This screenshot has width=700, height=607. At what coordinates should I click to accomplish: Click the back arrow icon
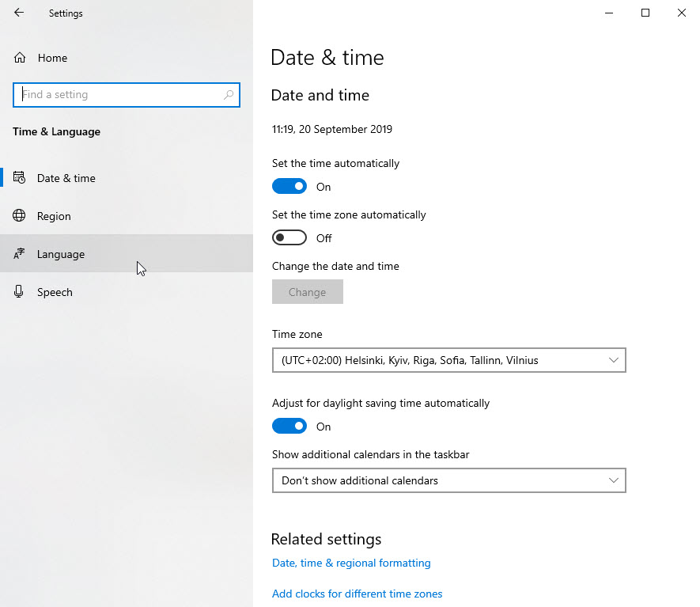click(x=19, y=13)
